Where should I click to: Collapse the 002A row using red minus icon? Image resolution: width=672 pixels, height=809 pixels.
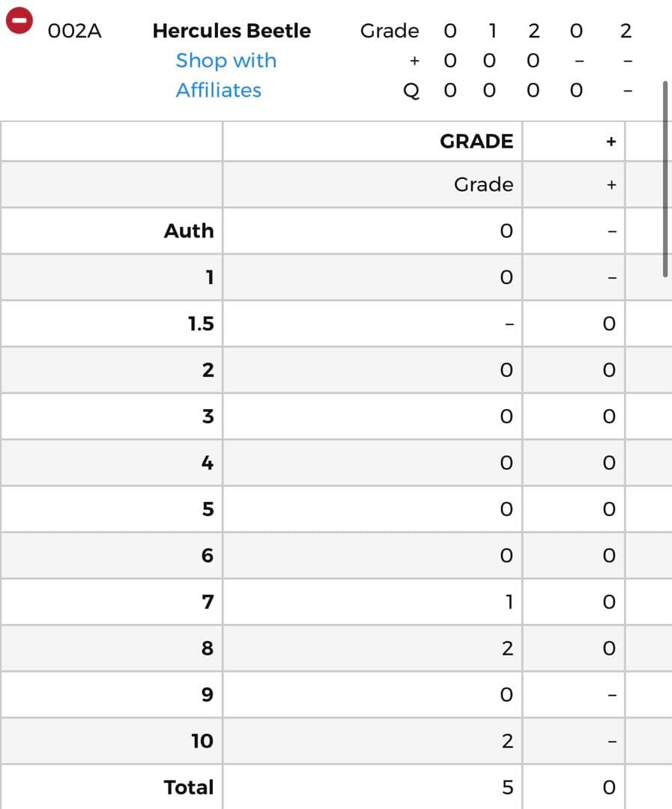pos(19,20)
